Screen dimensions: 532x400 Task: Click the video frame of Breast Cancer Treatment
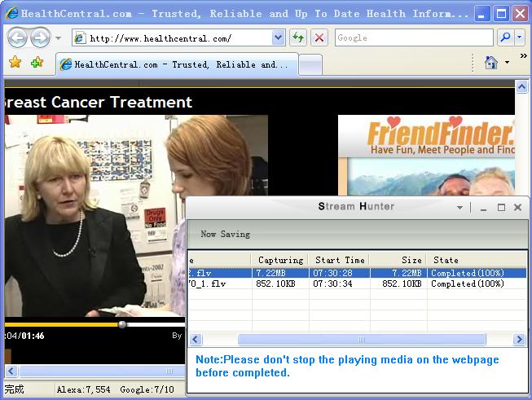click(136, 216)
